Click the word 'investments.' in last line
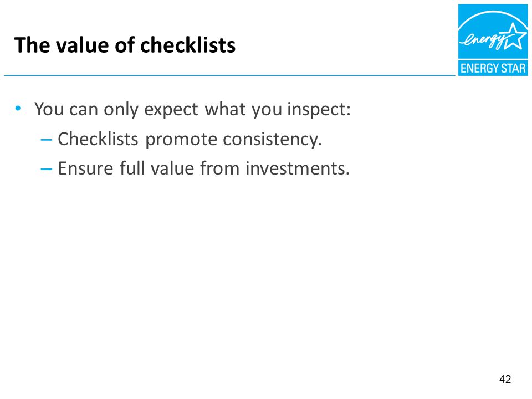 pos(298,168)
